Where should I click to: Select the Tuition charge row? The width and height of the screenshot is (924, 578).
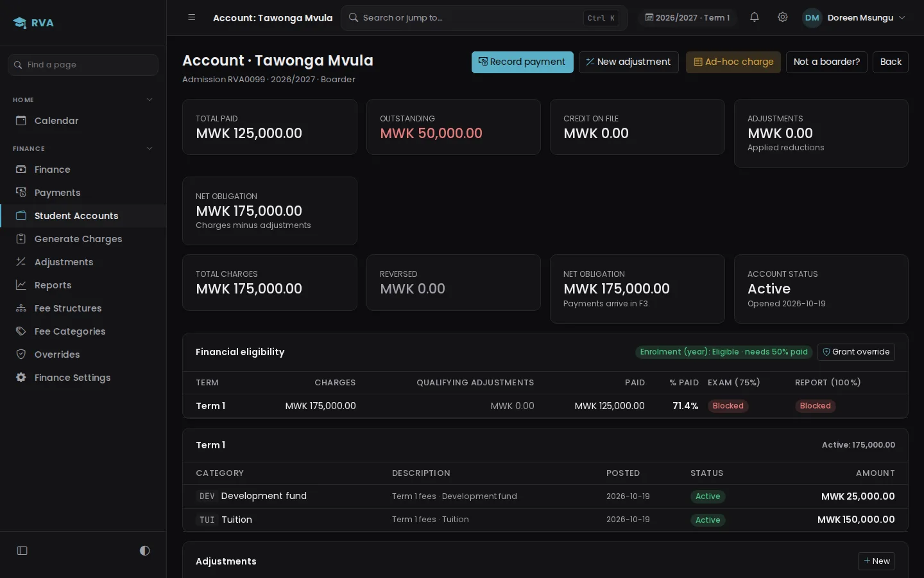pos(545,520)
